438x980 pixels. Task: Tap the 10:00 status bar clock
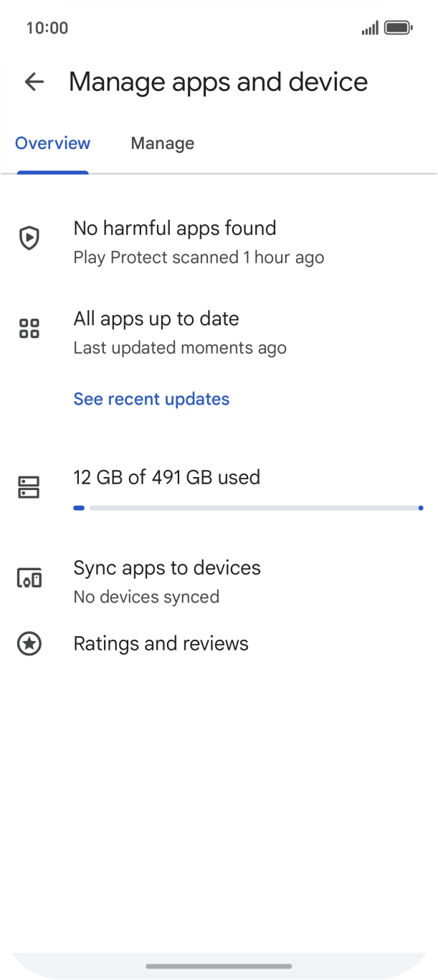[x=47, y=28]
